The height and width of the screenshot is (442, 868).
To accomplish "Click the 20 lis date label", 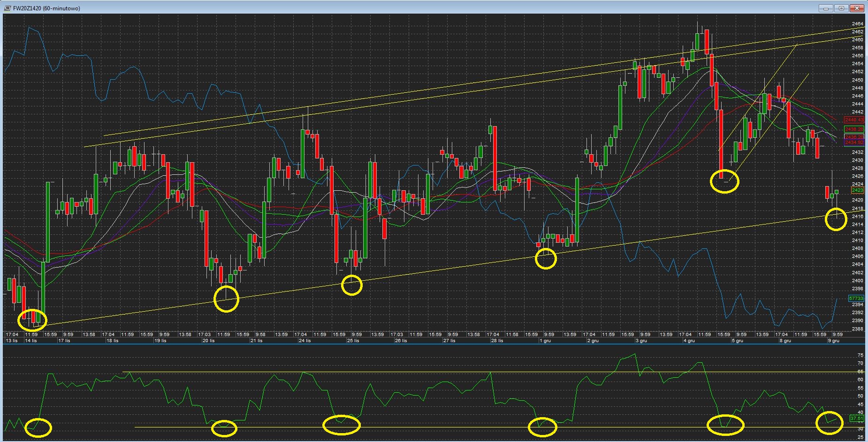I will [208, 341].
